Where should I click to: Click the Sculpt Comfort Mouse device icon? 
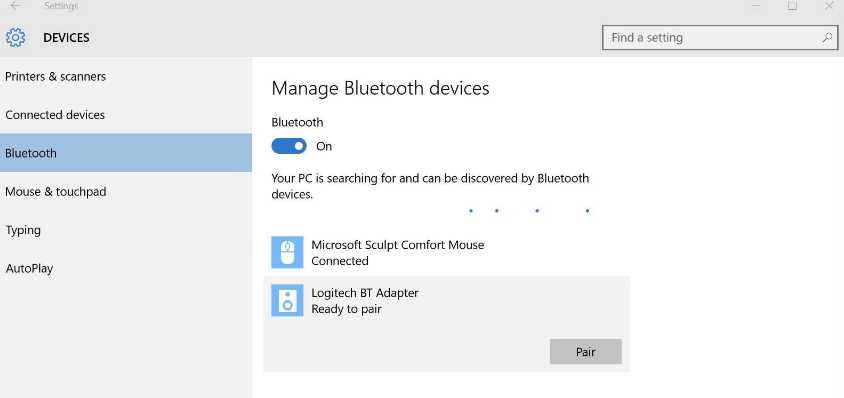pyautogui.click(x=287, y=252)
